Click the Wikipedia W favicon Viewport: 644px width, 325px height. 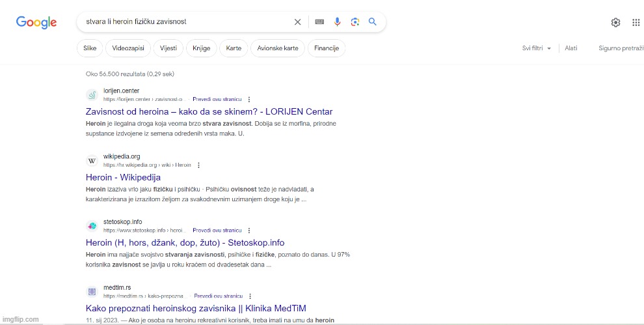point(92,161)
